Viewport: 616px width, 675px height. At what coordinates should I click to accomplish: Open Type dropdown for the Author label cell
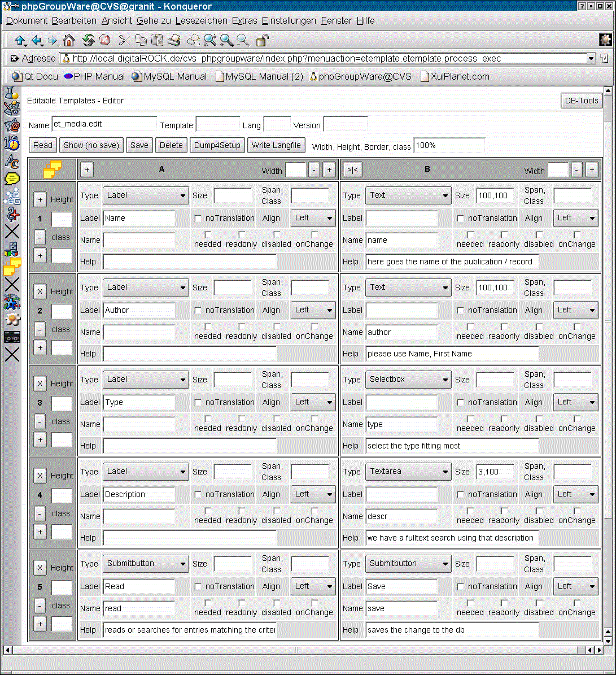click(x=146, y=288)
